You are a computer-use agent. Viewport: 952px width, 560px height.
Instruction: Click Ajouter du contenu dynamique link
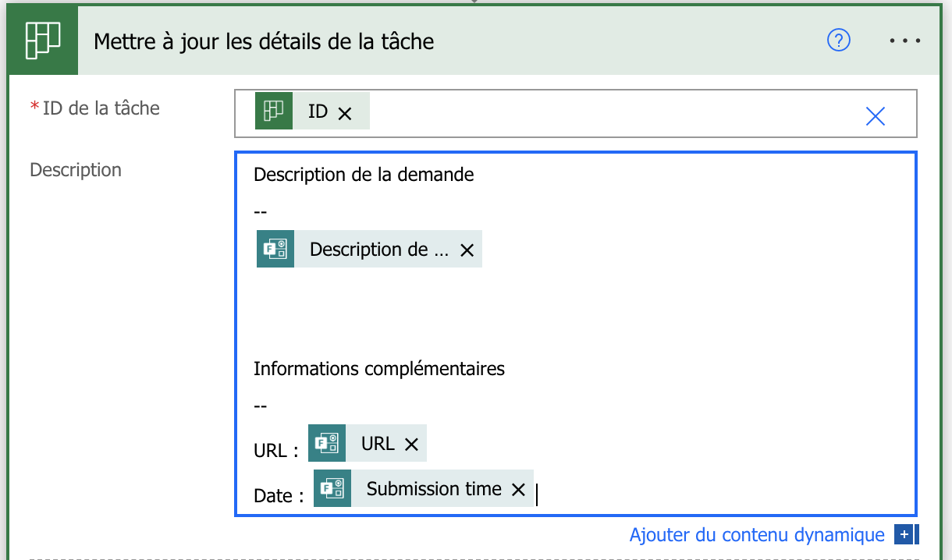(x=756, y=535)
